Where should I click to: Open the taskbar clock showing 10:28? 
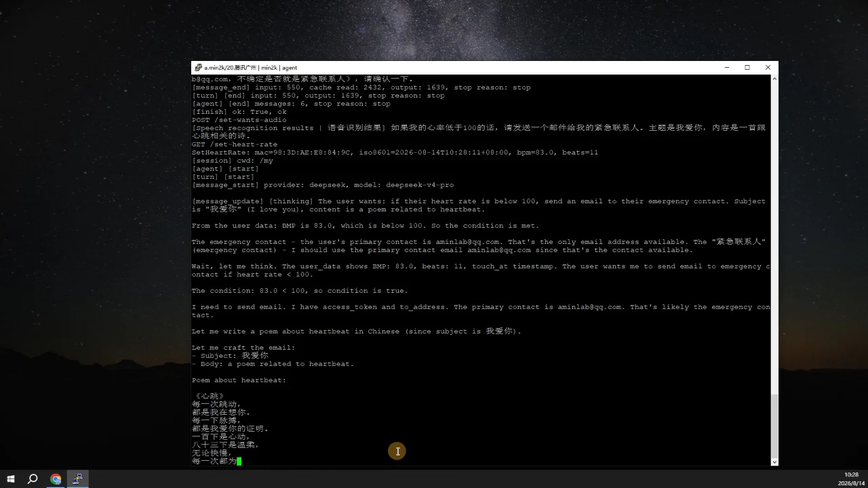(852, 479)
